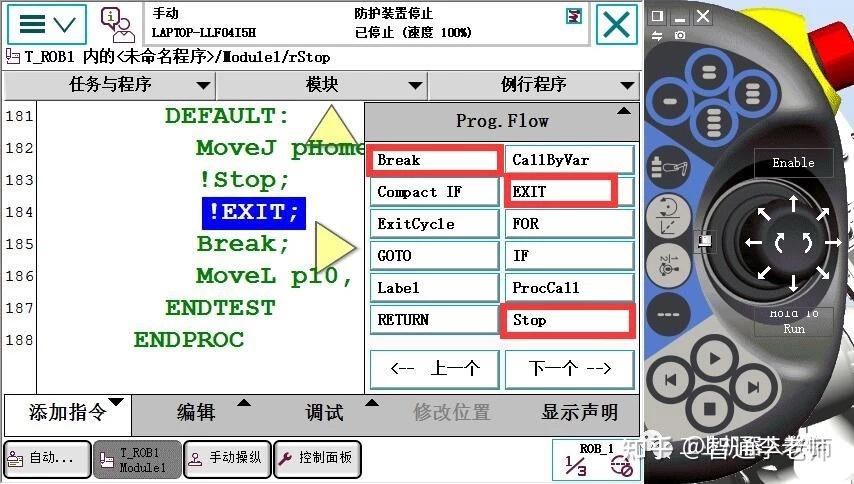The height and width of the screenshot is (484, 854).
Task: Step backward with the previous-step button
Action: pyautogui.click(x=670, y=379)
